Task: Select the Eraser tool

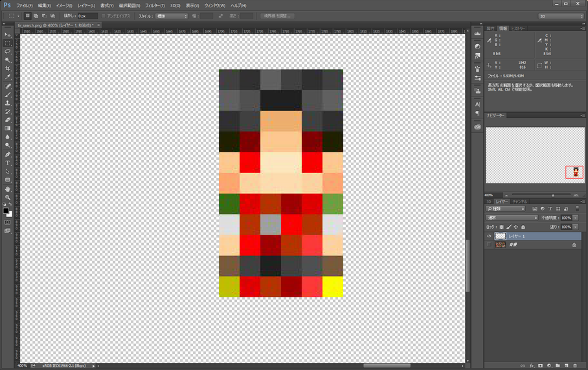Action: [8, 120]
